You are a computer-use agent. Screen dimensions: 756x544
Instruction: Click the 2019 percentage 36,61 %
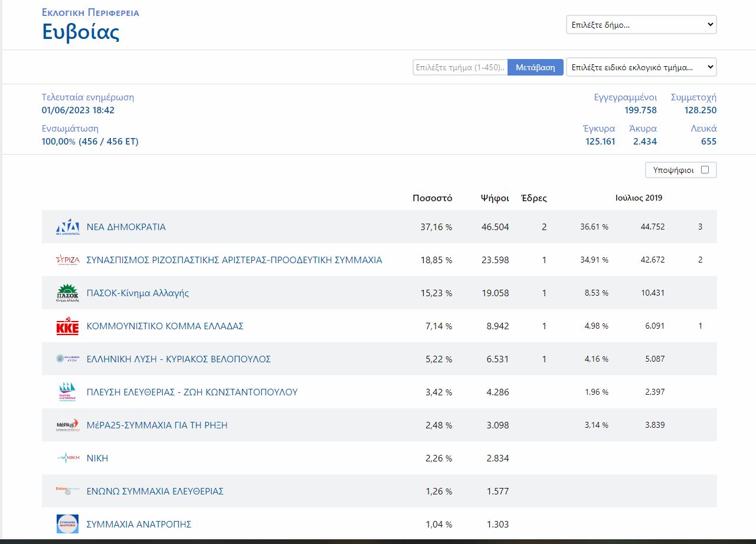(594, 227)
